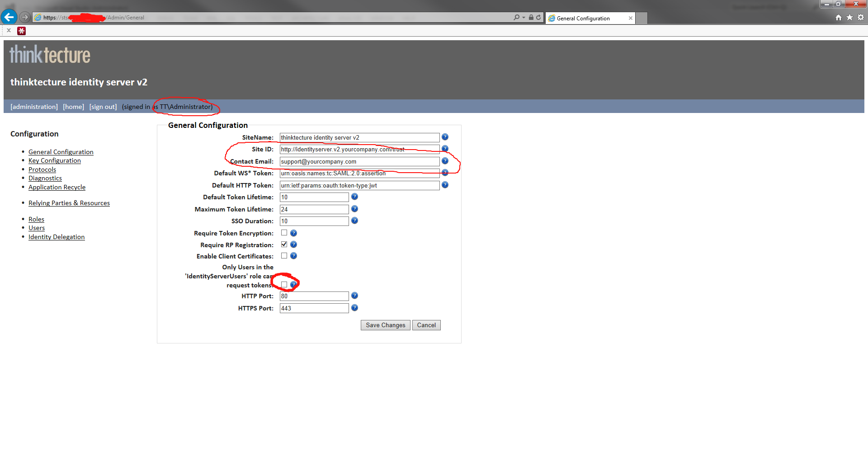The width and height of the screenshot is (868, 451).
Task: Expand the address bar search dropdown arrow
Action: [x=524, y=18]
